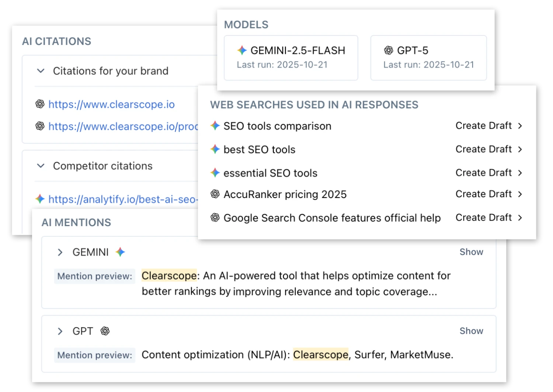
Task: Click the best SEO tools search query
Action: click(260, 150)
